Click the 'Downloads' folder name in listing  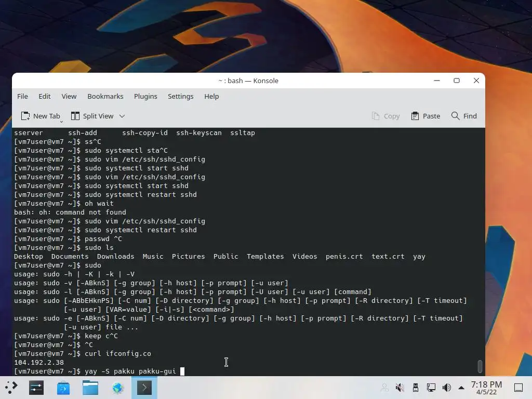pos(115,257)
